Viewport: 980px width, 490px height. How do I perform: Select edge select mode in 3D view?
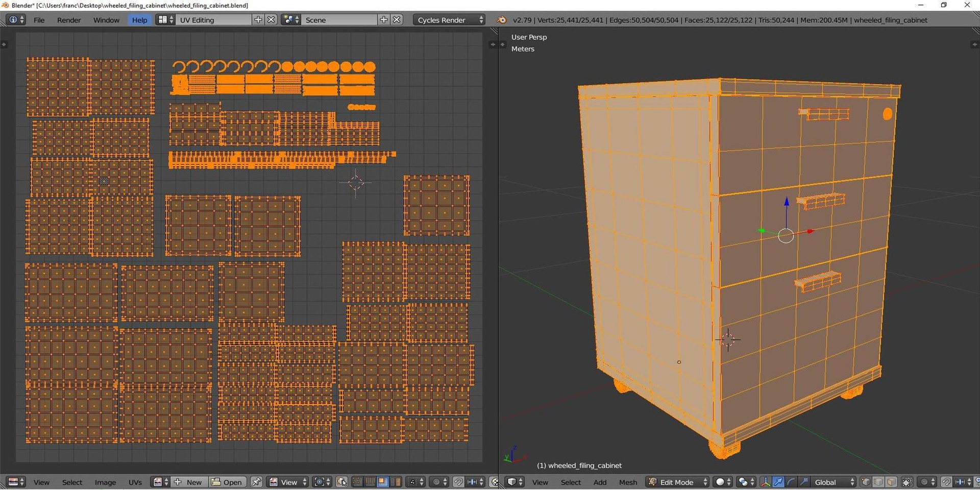coord(878,482)
